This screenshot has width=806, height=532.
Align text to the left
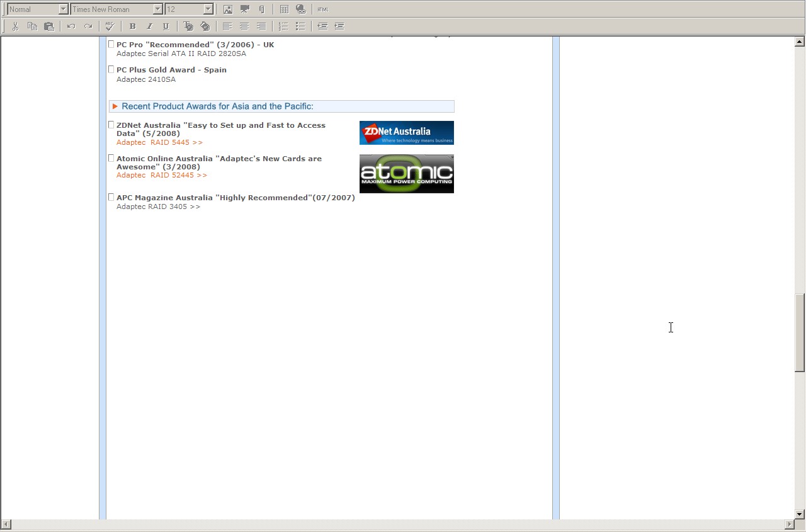(227, 26)
